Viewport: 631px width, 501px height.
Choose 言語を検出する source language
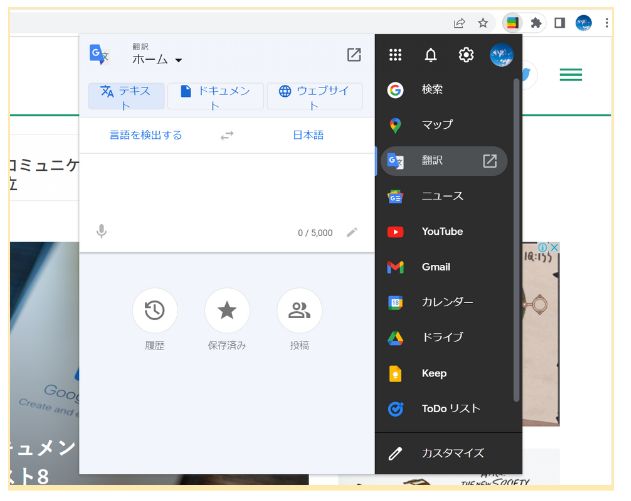(148, 137)
